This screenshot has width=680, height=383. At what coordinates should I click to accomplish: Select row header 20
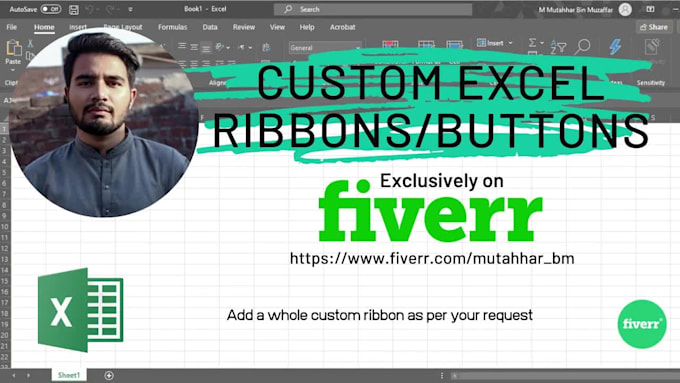point(4,335)
